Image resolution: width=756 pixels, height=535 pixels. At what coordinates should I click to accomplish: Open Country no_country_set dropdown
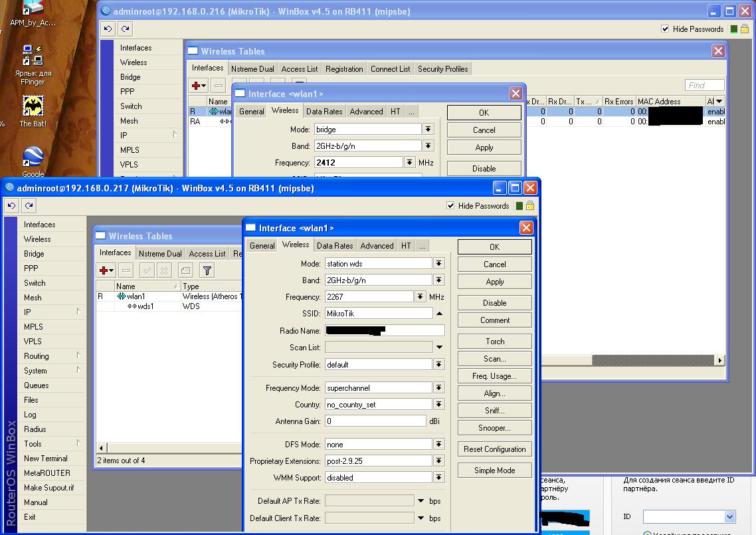coord(438,404)
